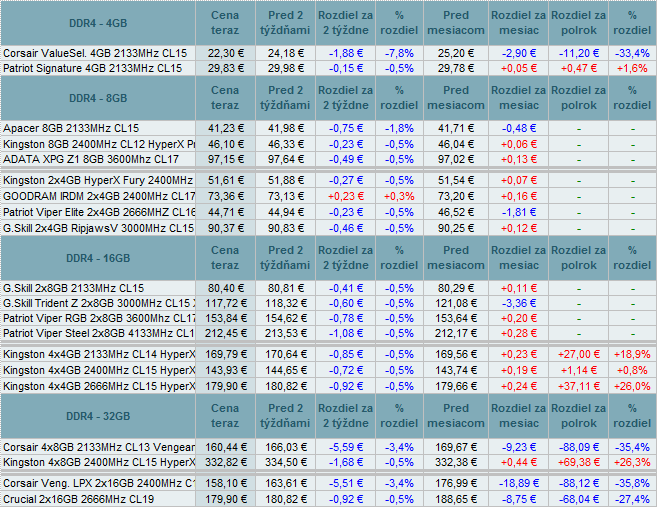The width and height of the screenshot is (657, 507).
Task: Click Corsair Veng. LPX 2x16GB 2400MHz name
Action: pyautogui.click(x=99, y=484)
